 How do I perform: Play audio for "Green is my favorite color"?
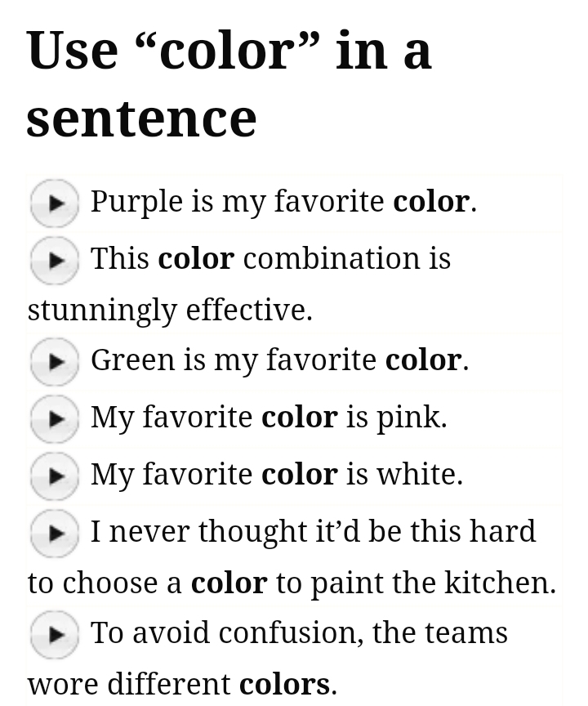54,361
